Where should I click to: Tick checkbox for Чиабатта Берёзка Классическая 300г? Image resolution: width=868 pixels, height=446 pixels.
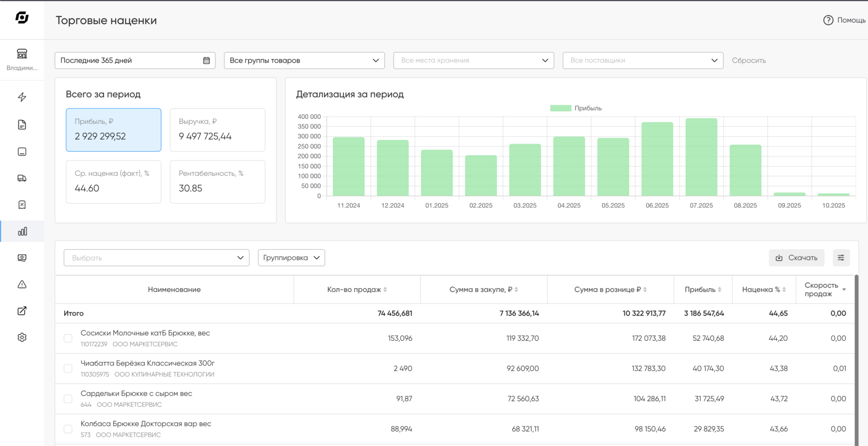point(68,369)
